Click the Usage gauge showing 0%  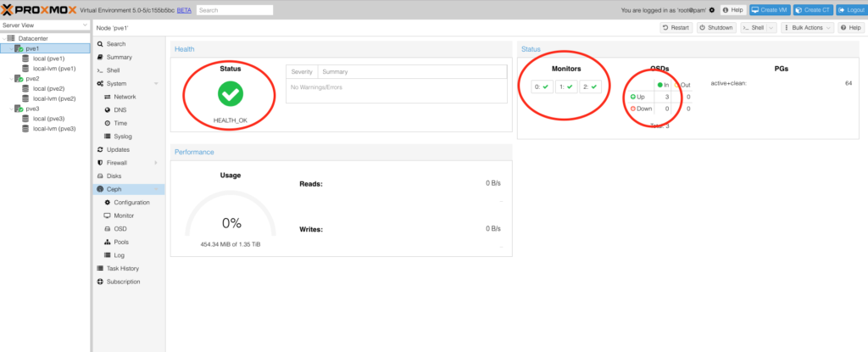pos(231,215)
